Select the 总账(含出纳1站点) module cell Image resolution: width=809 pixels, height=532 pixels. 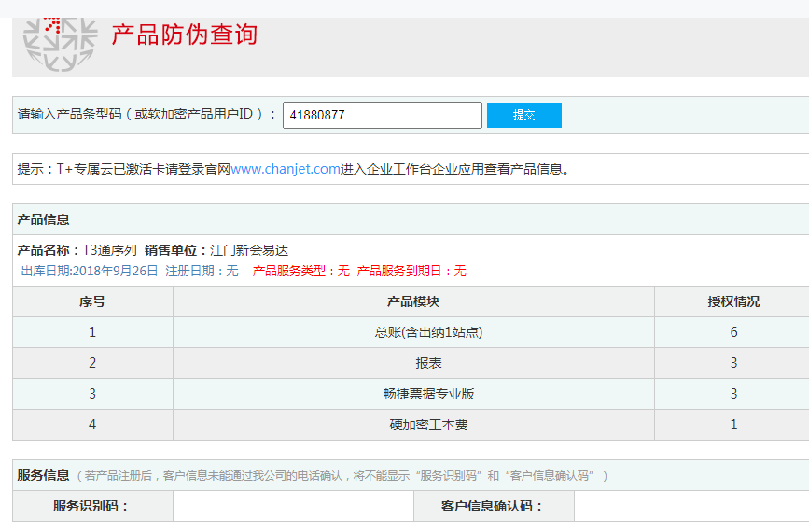[413, 332]
